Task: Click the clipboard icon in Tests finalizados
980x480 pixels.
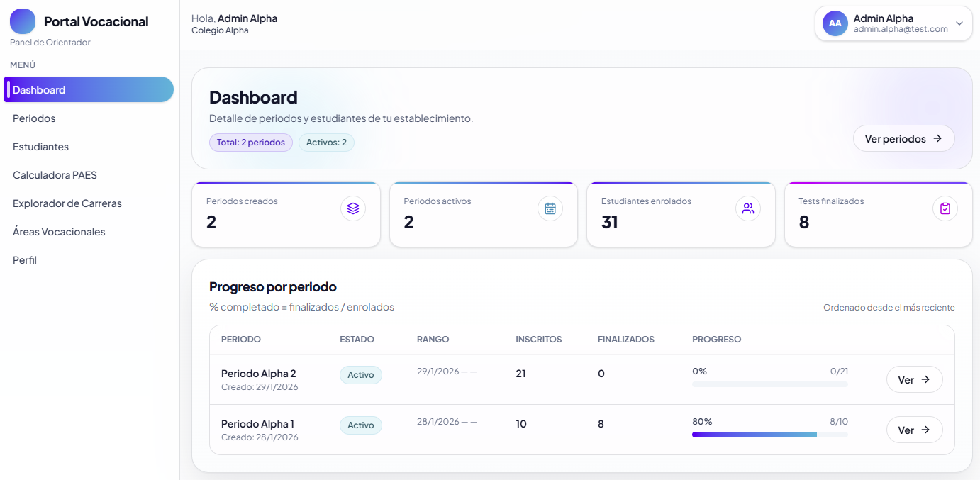Action: click(x=945, y=208)
